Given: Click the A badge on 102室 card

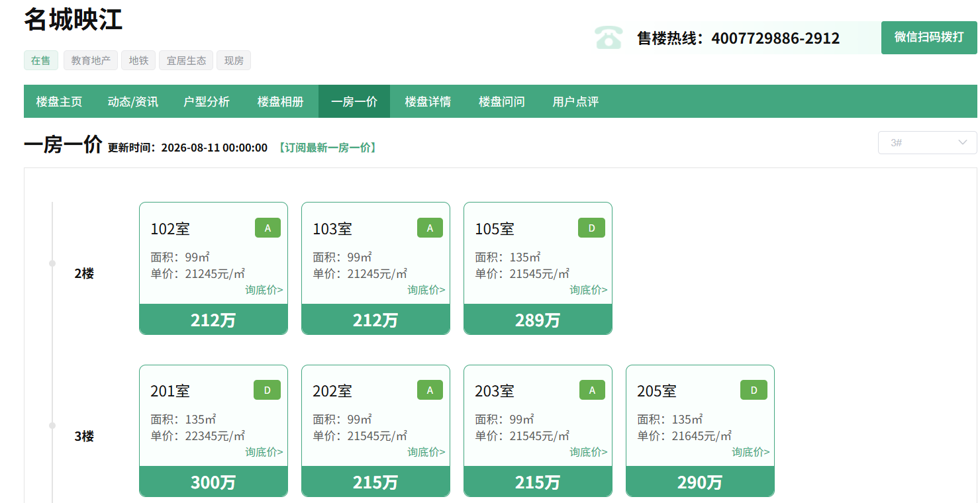Looking at the screenshot, I should click(x=268, y=228).
